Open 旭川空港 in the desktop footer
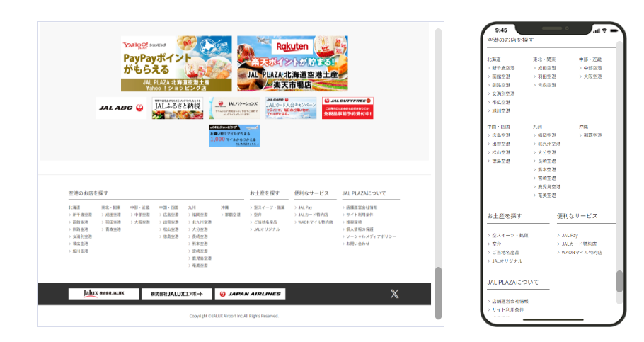 (80, 251)
